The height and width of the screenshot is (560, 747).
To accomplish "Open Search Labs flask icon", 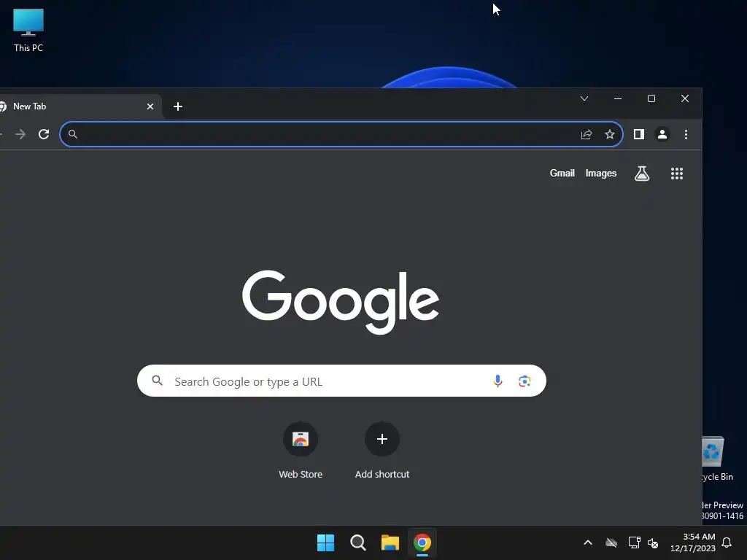I will coord(642,174).
